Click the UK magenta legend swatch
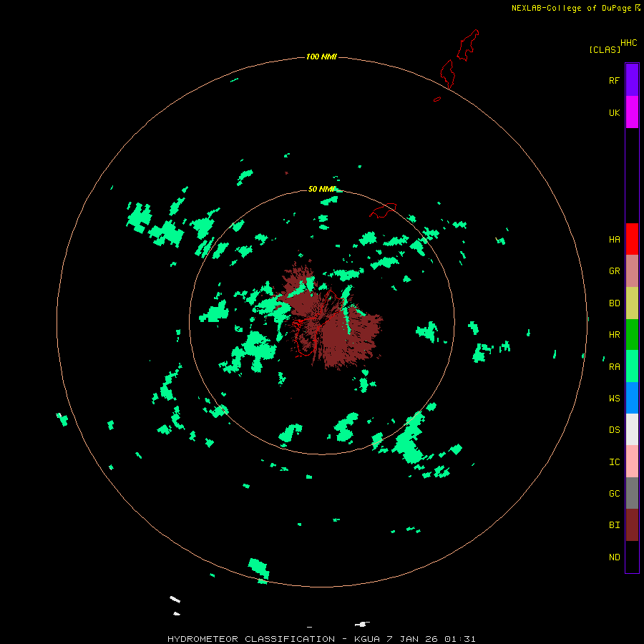 click(632, 112)
